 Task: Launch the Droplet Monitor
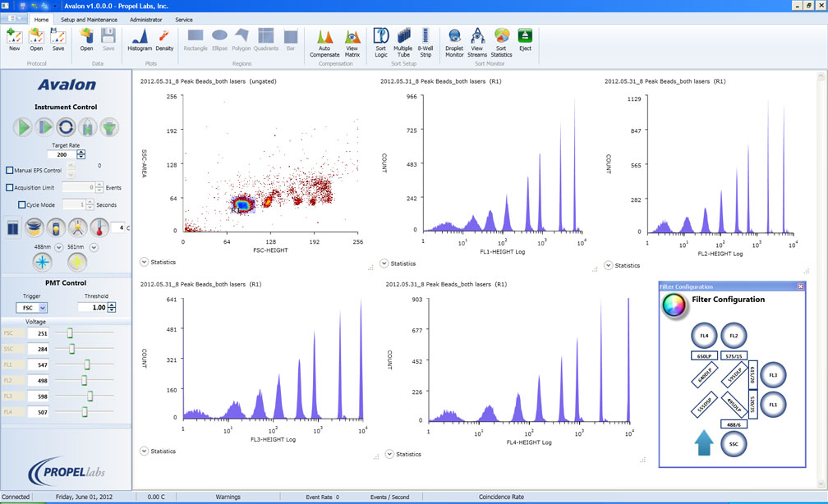pyautogui.click(x=454, y=44)
